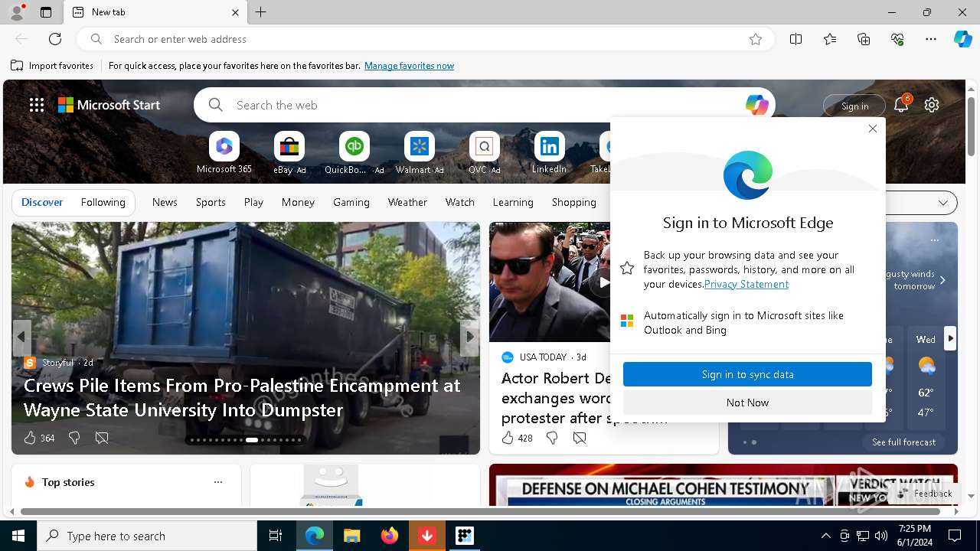Open the Shopping category
The width and height of the screenshot is (980, 551).
pyautogui.click(x=573, y=202)
